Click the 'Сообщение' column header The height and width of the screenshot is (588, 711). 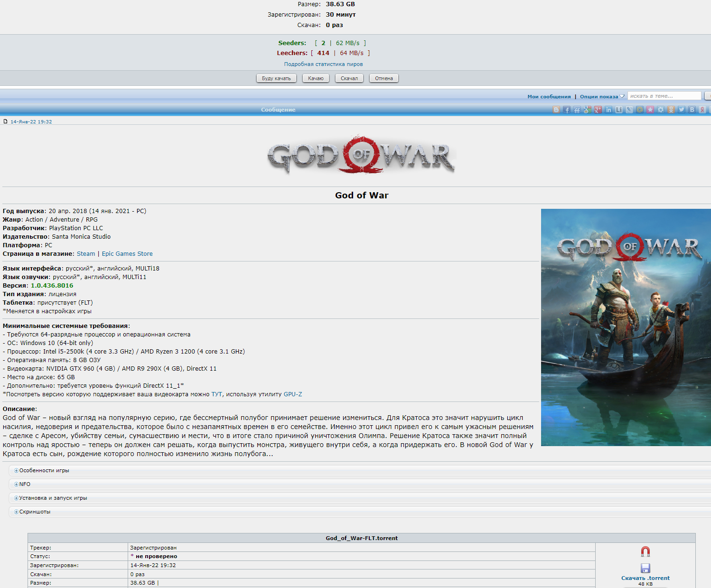click(278, 110)
